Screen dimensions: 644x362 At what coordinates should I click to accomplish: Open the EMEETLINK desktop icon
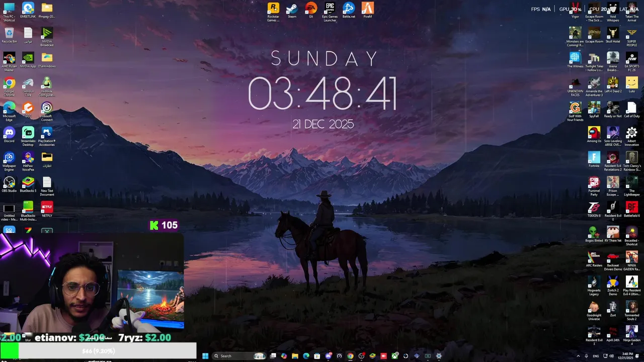28,11
